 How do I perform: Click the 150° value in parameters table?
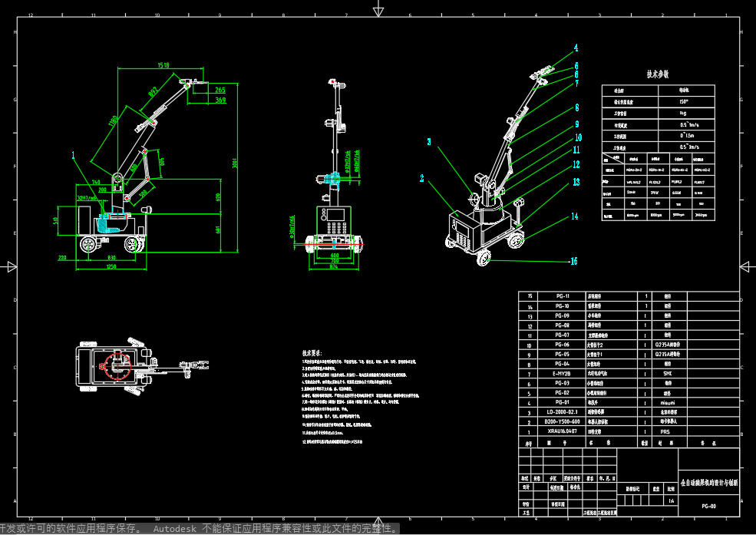[x=683, y=101]
